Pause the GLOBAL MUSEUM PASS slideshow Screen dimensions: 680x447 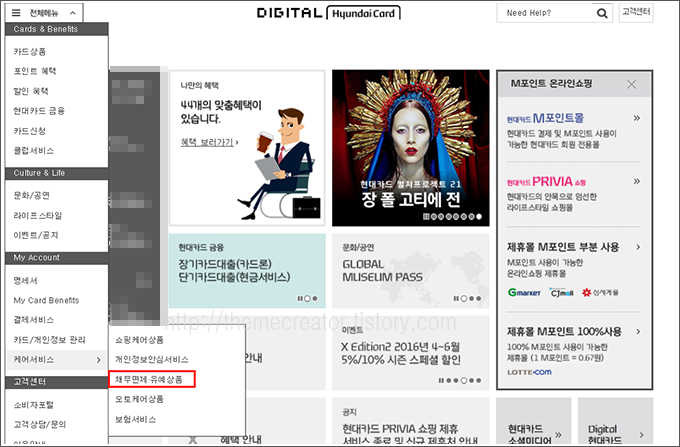click(x=456, y=298)
